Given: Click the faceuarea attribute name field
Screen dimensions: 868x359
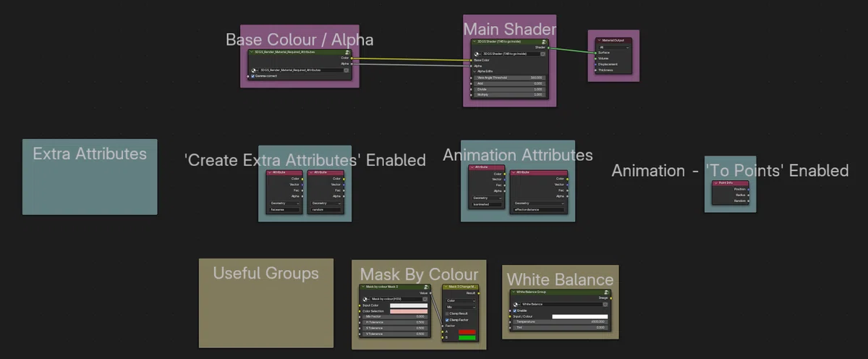Looking at the screenshot, I should (x=285, y=210).
